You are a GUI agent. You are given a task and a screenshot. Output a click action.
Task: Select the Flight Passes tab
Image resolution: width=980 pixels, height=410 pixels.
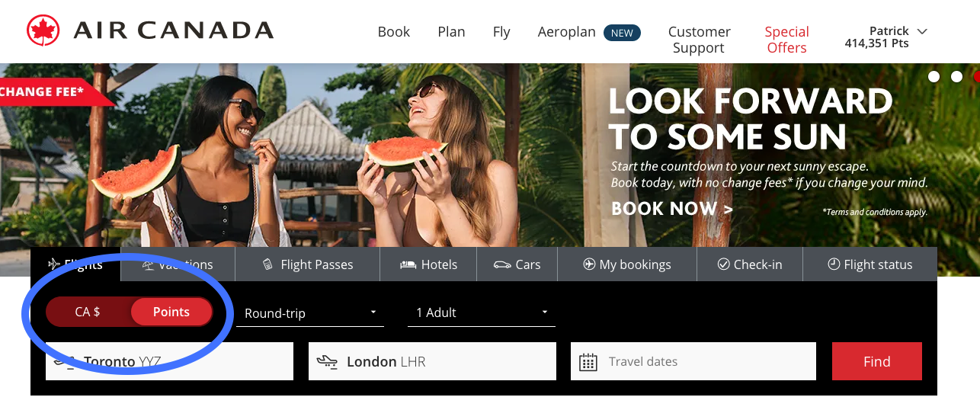[x=307, y=264]
